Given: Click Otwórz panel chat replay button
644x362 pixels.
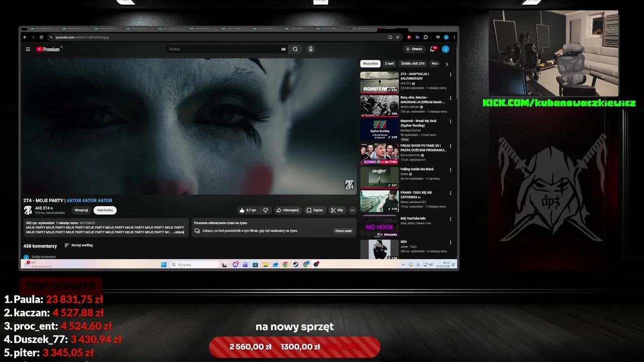Looking at the screenshot, I should [344, 231].
